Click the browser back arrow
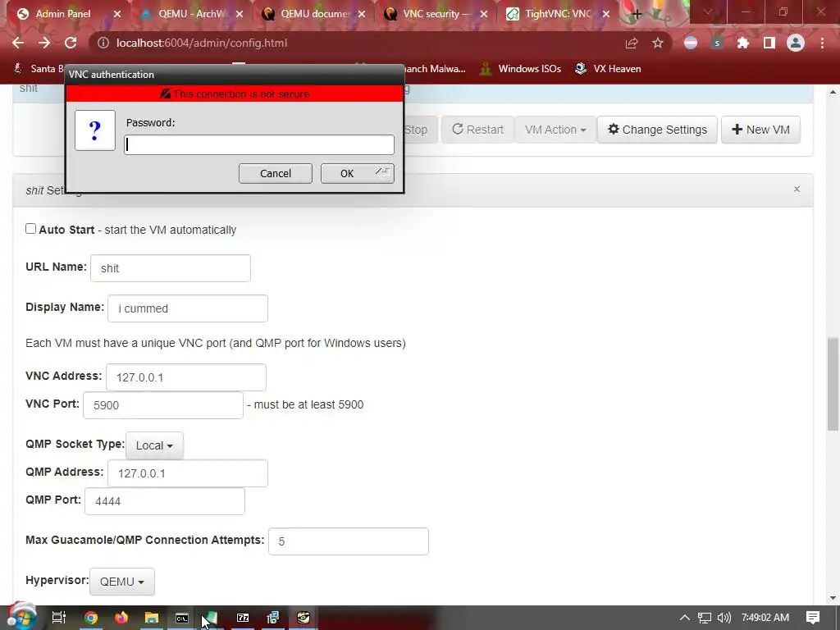 coord(18,43)
